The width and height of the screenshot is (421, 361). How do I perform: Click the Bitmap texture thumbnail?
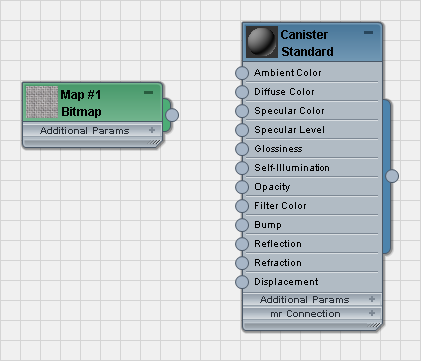pyautogui.click(x=42, y=102)
